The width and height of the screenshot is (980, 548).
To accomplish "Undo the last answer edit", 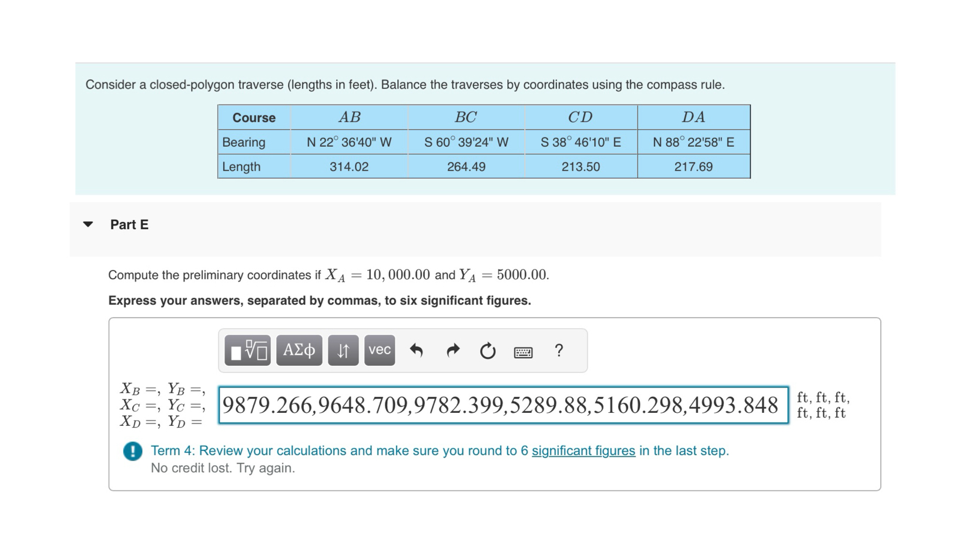I will pos(417,350).
